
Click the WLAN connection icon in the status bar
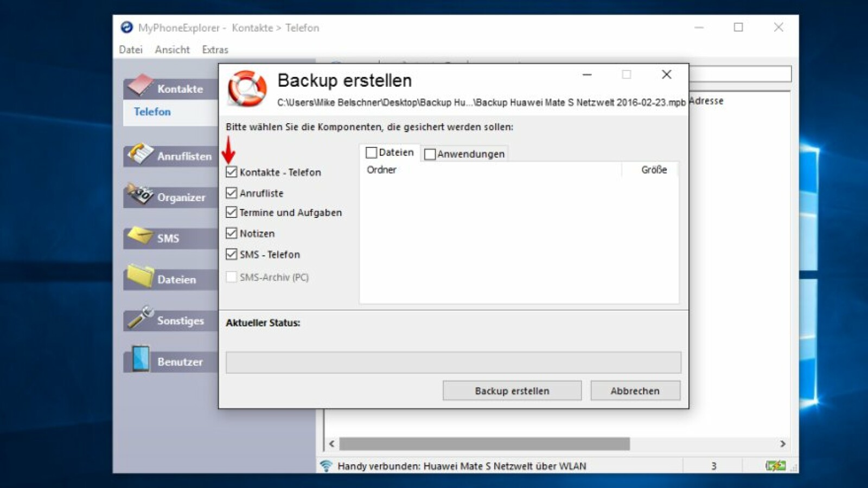click(x=326, y=465)
